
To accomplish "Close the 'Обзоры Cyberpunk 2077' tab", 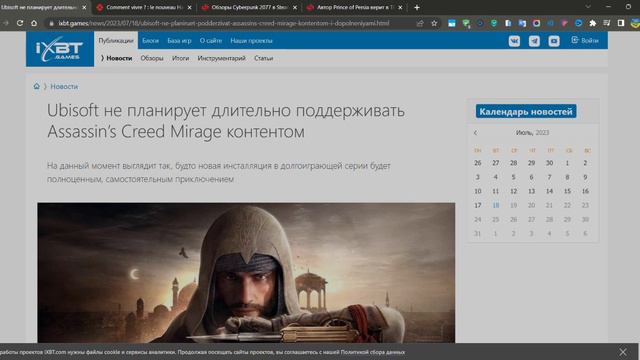I will click(x=295, y=7).
